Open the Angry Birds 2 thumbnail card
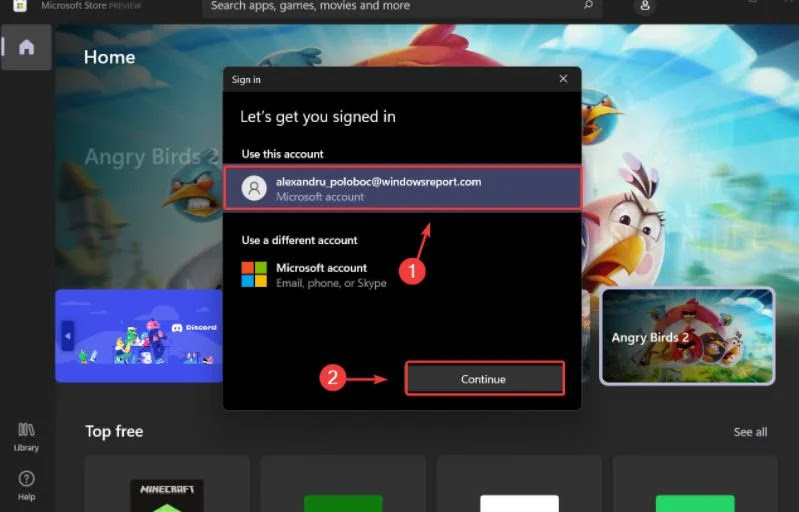799x512 pixels. point(687,336)
